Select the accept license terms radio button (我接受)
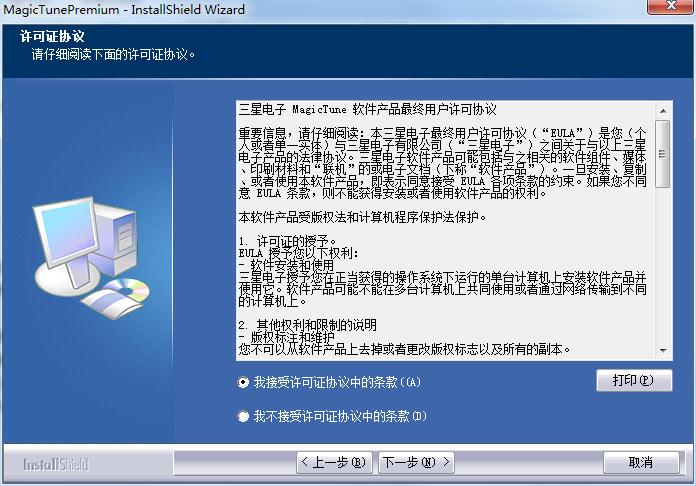The image size is (696, 486). coord(243,382)
